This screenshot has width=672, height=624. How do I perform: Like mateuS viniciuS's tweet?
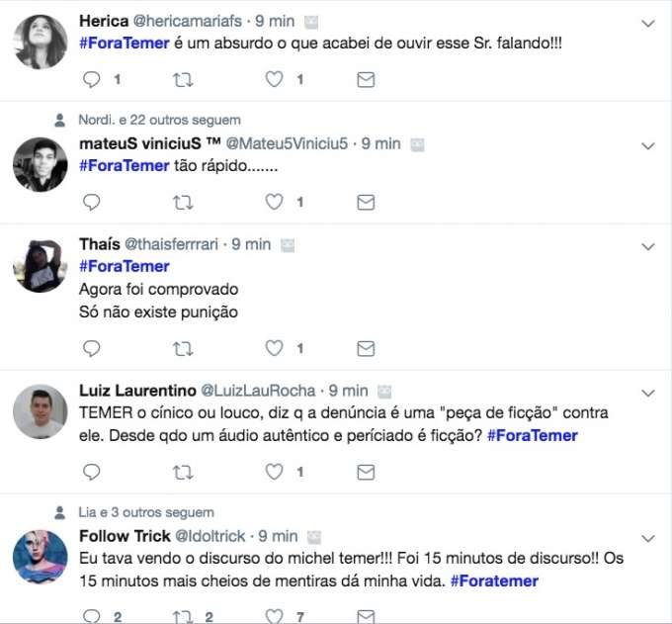pyautogui.click(x=274, y=202)
